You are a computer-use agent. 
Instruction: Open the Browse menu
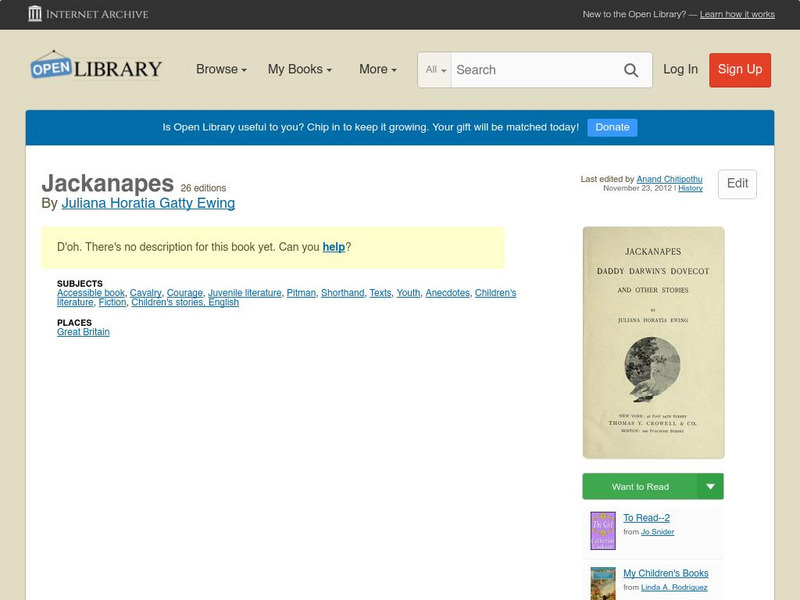click(218, 70)
